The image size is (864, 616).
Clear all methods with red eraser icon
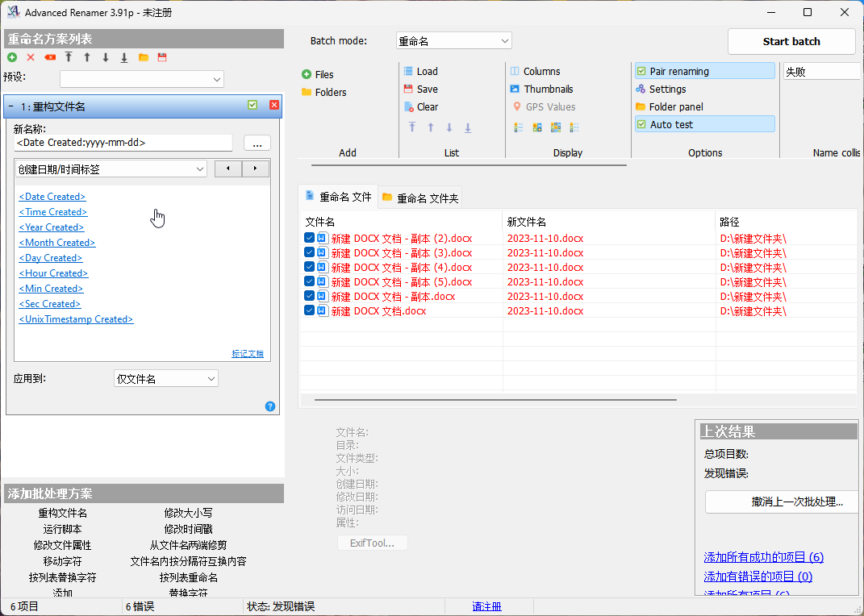click(x=49, y=57)
